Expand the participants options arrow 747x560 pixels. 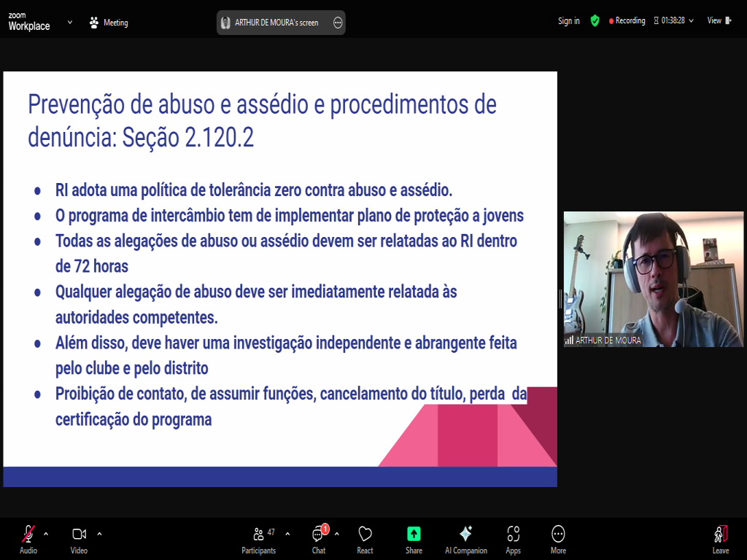point(287,533)
